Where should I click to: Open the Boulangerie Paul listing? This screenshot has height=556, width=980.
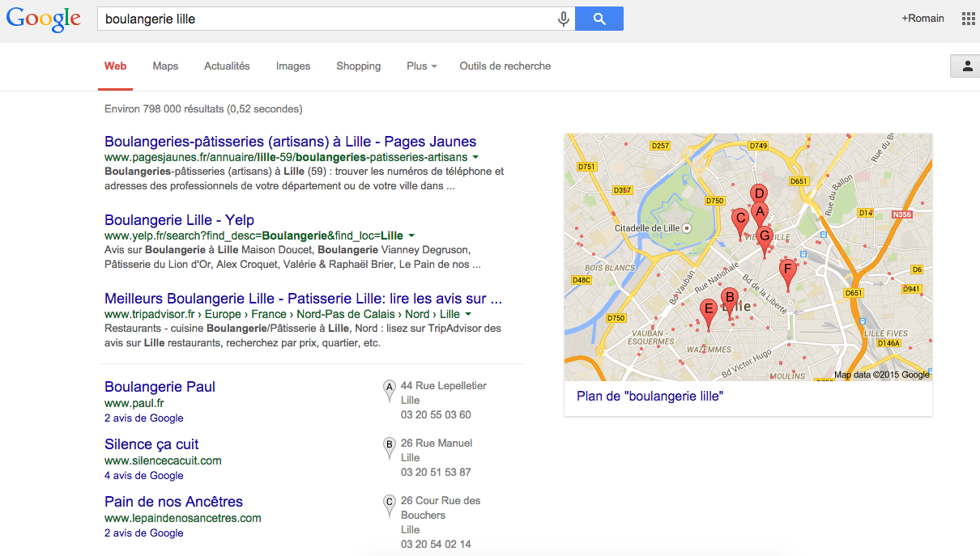[x=160, y=387]
